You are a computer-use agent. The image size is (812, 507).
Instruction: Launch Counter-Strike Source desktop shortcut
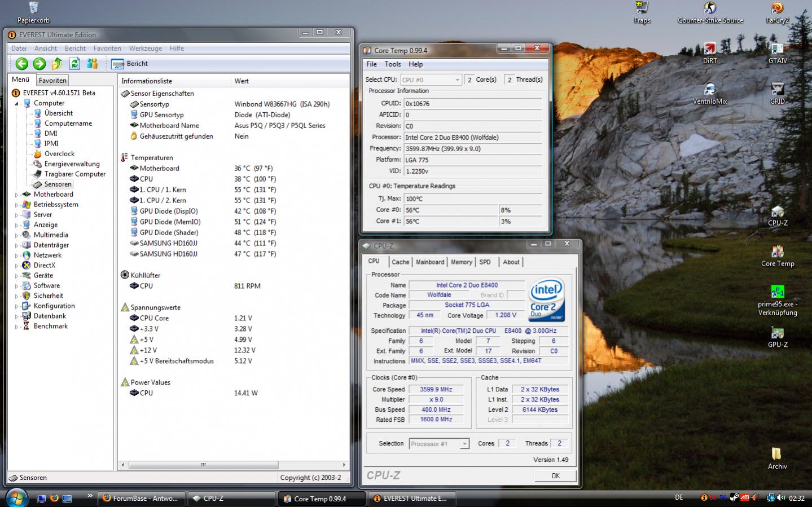tap(710, 12)
